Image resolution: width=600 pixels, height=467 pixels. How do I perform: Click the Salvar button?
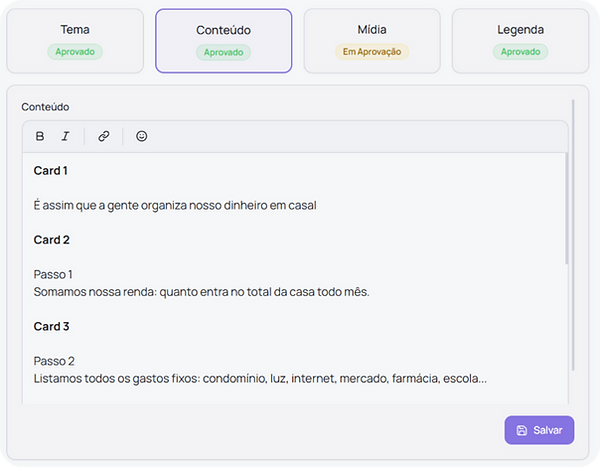pos(539,430)
